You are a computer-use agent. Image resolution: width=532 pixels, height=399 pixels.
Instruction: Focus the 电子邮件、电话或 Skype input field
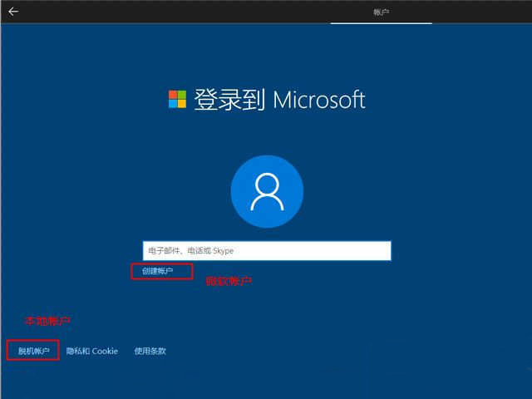coord(267,251)
